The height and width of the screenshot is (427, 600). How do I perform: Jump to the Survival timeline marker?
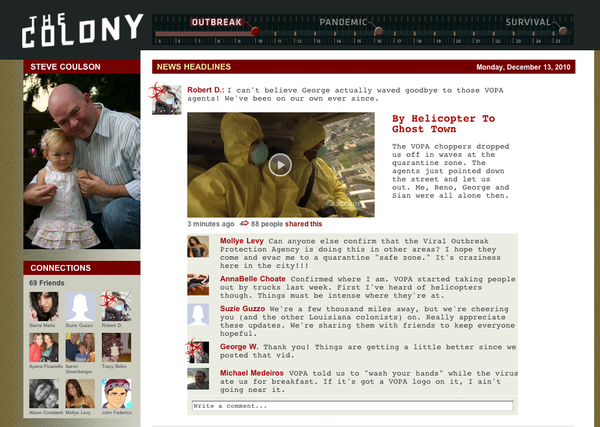pos(562,30)
